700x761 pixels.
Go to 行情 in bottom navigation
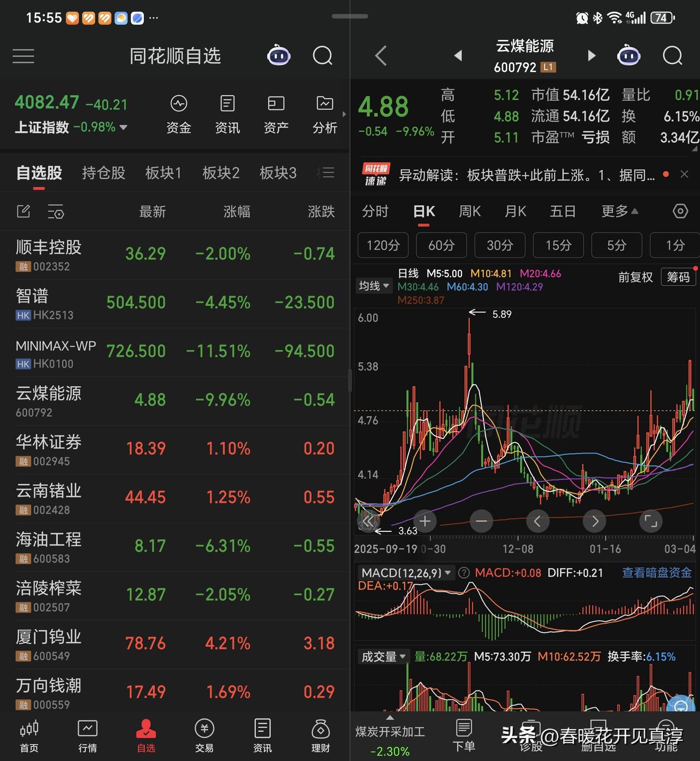[87, 736]
